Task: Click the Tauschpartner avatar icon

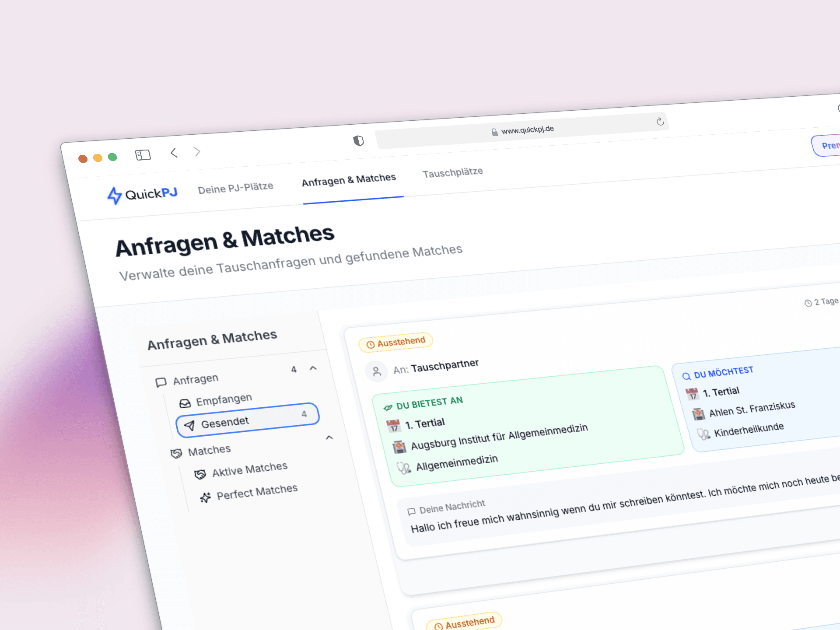Action: (376, 372)
